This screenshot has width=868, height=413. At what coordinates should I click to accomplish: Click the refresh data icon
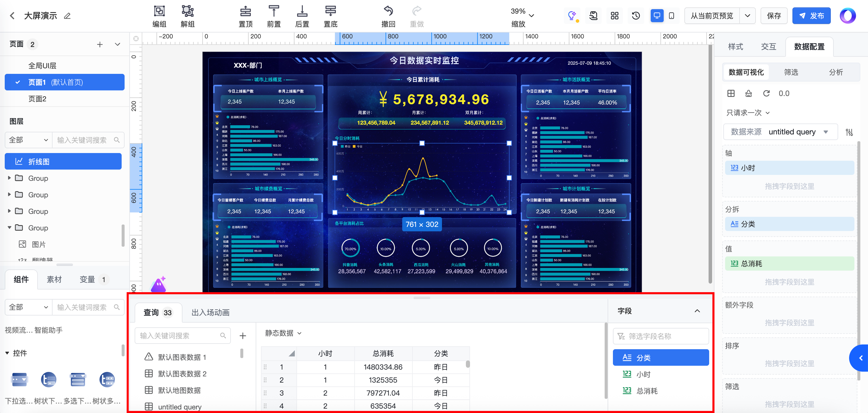point(766,93)
